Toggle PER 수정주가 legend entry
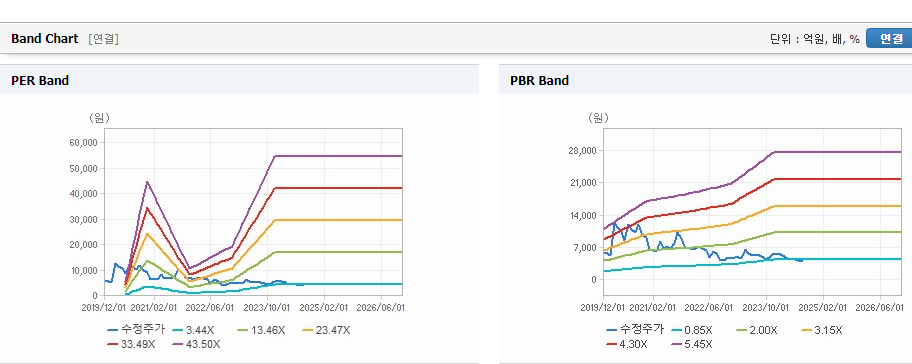912x364 pixels. coord(136,330)
